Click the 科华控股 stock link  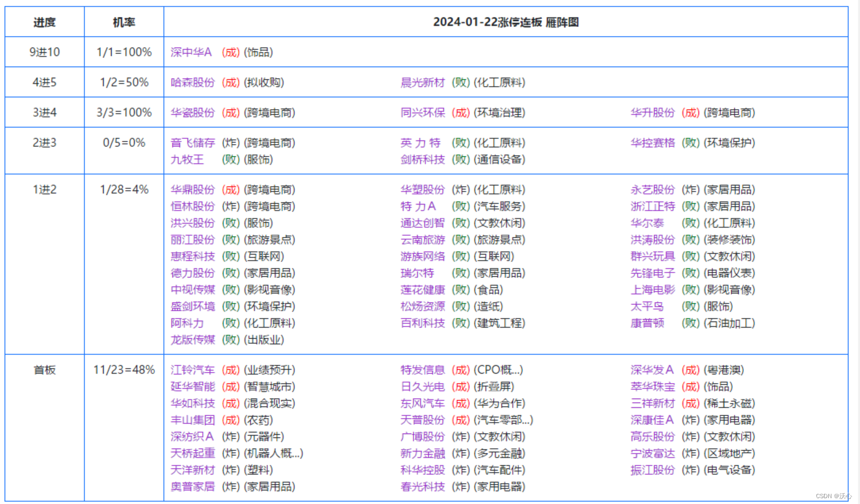coord(423,470)
